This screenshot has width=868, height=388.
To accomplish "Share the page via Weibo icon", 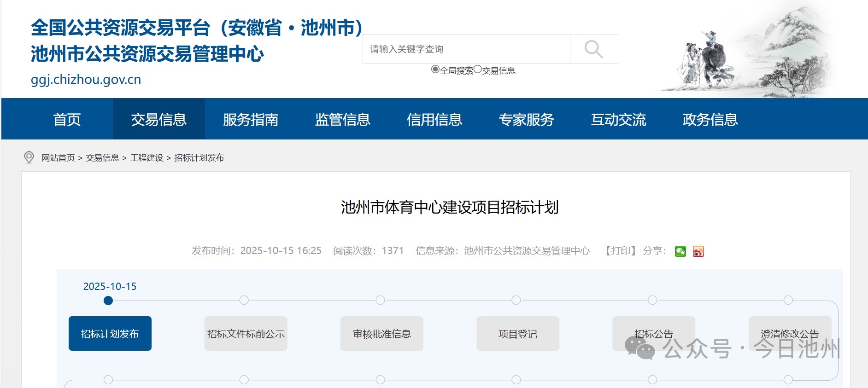I will pos(698,251).
